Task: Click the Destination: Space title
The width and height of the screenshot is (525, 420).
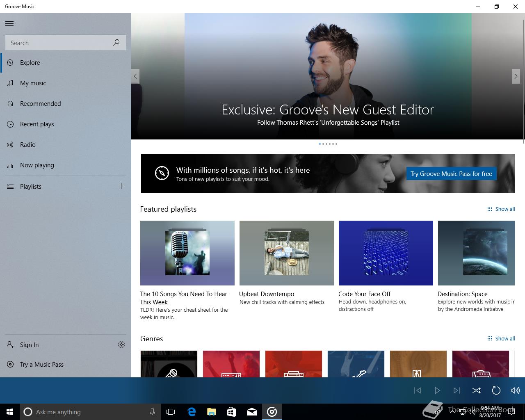Action: point(462,294)
